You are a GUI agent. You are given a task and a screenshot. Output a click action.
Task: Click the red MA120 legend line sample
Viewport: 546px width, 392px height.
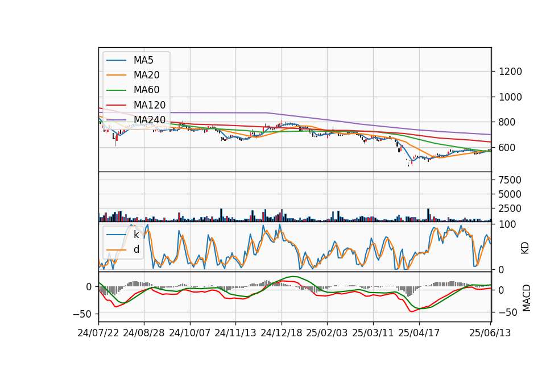click(x=116, y=105)
